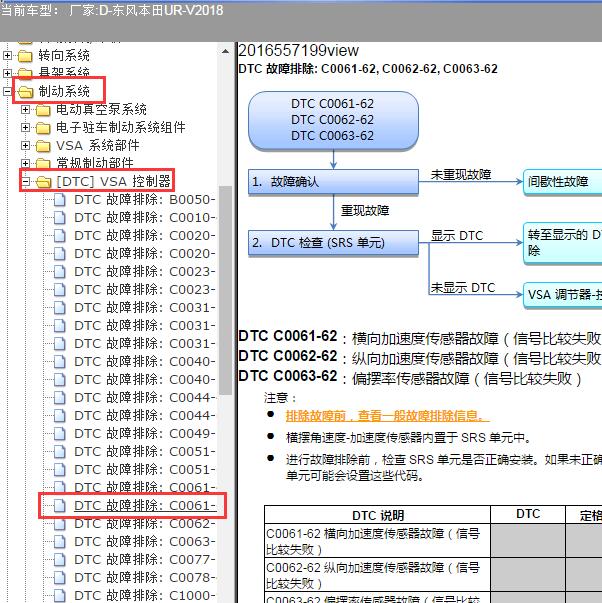Expand the 电子驻车制动系统组件 node
This screenshot has height=603, width=602.
26,127
